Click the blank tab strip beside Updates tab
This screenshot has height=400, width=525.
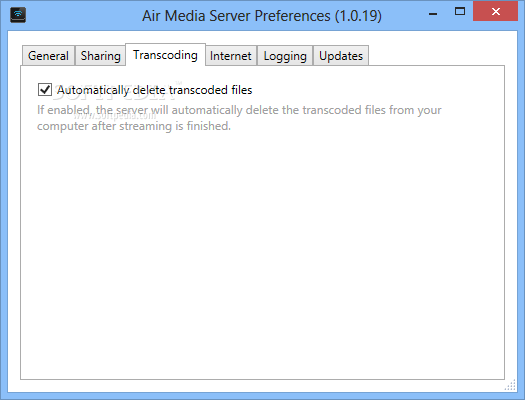[435, 55]
